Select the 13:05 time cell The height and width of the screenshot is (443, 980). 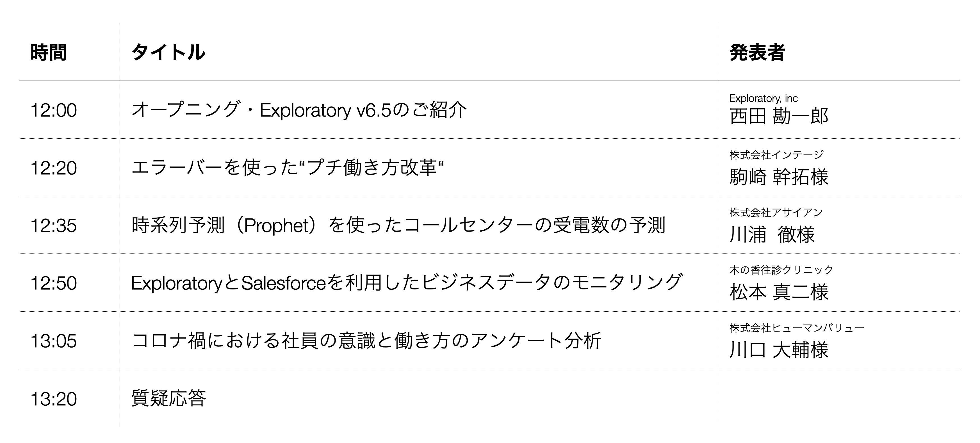point(54,341)
